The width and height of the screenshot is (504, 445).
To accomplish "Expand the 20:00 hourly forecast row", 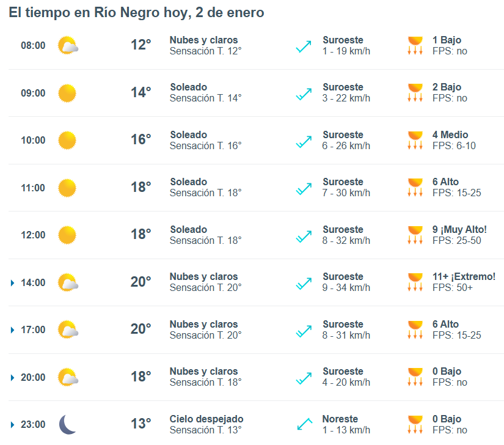I will tap(13, 378).
